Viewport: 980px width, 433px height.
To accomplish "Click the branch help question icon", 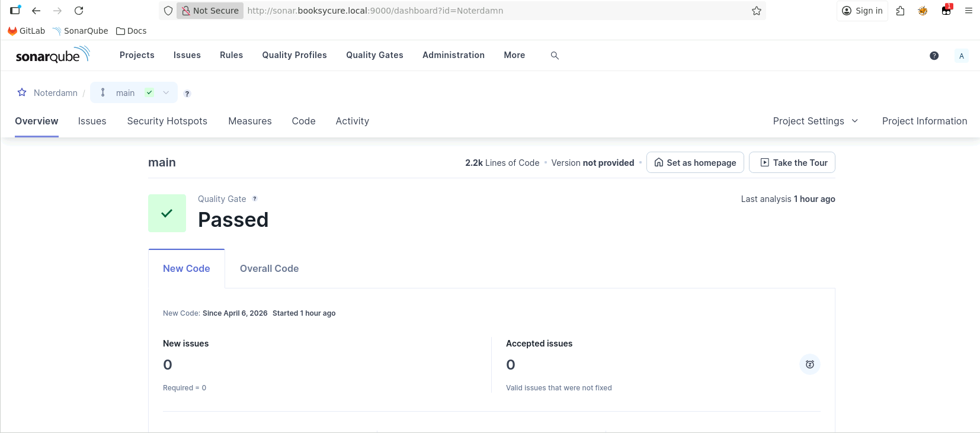I will pyautogui.click(x=187, y=94).
